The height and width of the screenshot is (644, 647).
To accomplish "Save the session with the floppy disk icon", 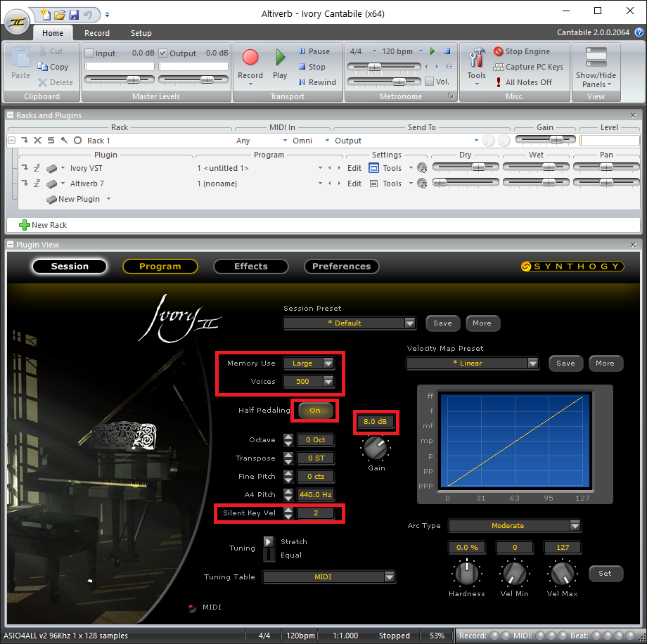I will pos(74,15).
